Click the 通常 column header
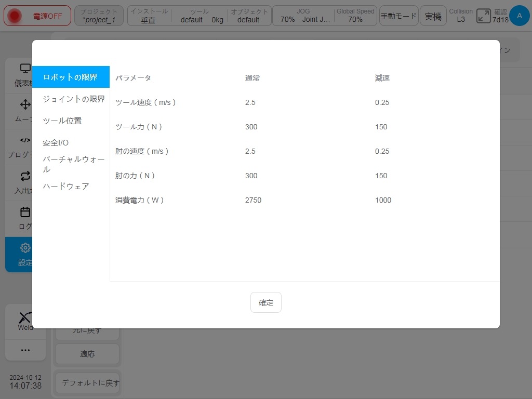Viewport: 532px width, 399px height. [x=252, y=78]
